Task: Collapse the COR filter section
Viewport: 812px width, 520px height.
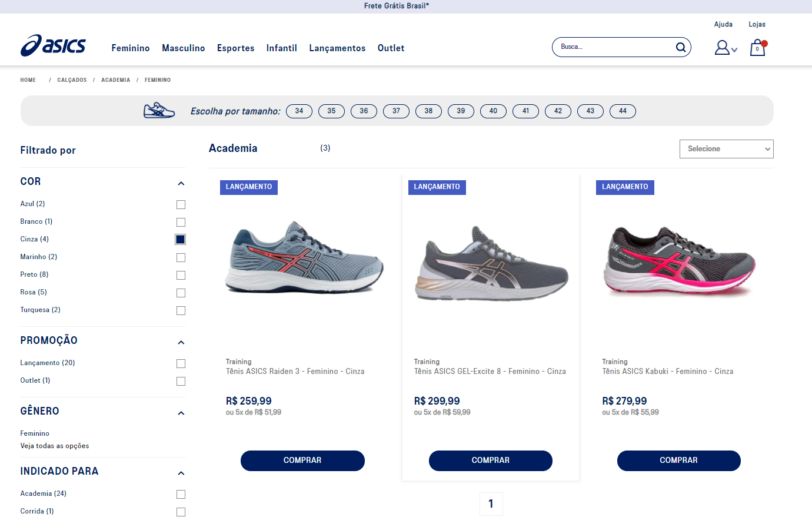Action: coord(181,183)
